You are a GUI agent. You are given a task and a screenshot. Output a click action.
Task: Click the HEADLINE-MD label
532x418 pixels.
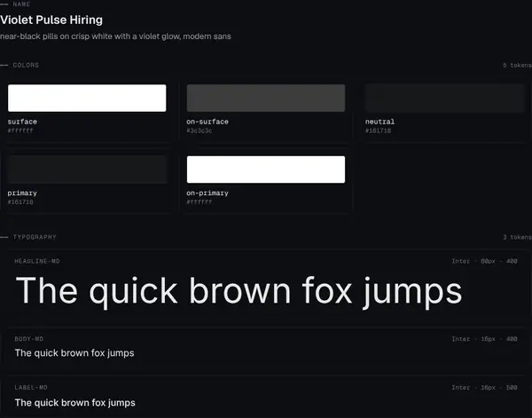tap(37, 261)
